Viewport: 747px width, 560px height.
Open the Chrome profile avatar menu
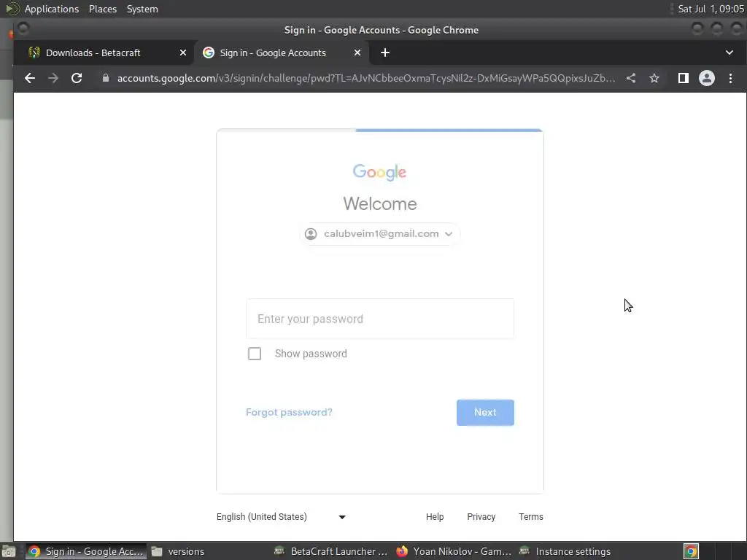(x=706, y=78)
